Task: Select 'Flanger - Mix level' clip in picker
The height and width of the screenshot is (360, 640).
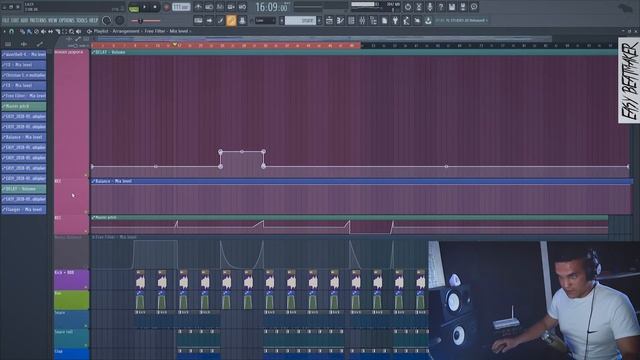Action: point(24,210)
